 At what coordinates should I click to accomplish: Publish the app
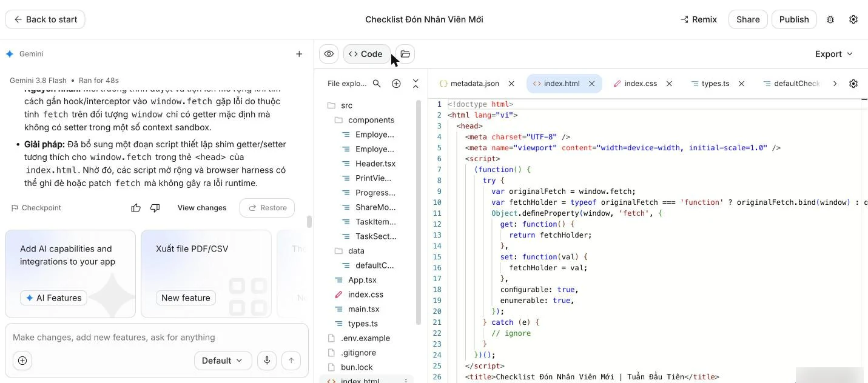coord(794,19)
